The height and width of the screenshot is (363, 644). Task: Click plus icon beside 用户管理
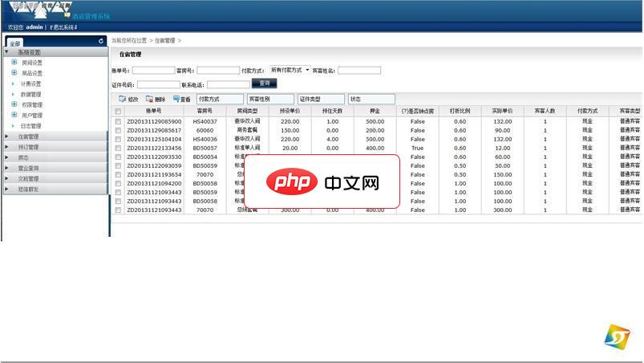tap(14, 115)
